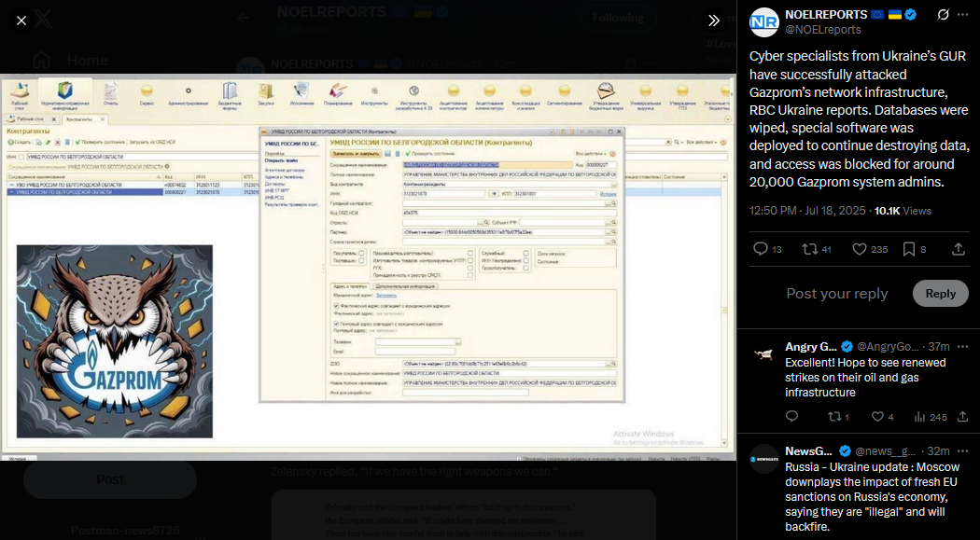This screenshot has height=540, width=980.
Task: Open the NOELREPORTS profile avatar
Action: click(x=763, y=21)
